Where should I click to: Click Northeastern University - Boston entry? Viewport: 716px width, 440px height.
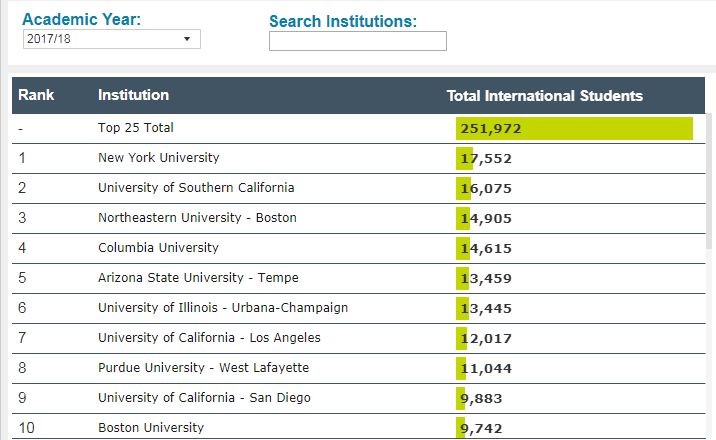pyautogui.click(x=197, y=218)
